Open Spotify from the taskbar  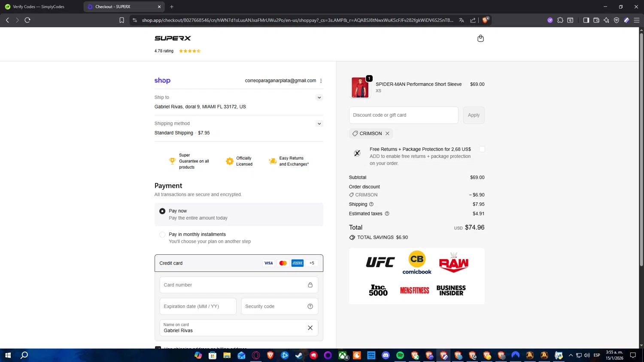400,355
